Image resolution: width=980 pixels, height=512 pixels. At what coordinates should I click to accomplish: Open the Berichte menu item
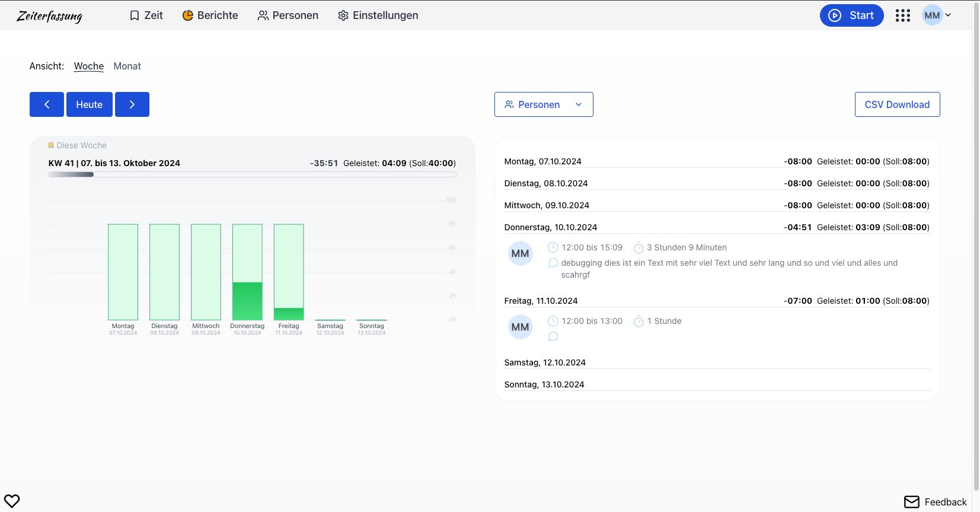coord(210,15)
